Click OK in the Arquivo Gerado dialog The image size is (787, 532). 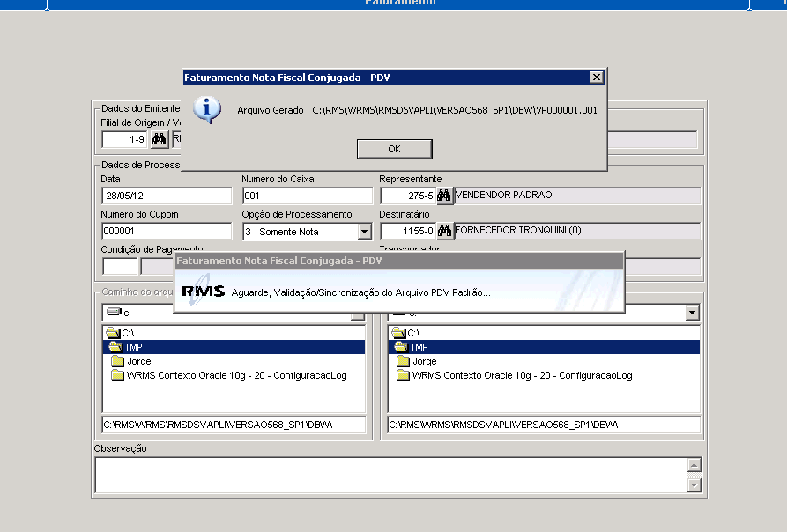(395, 149)
